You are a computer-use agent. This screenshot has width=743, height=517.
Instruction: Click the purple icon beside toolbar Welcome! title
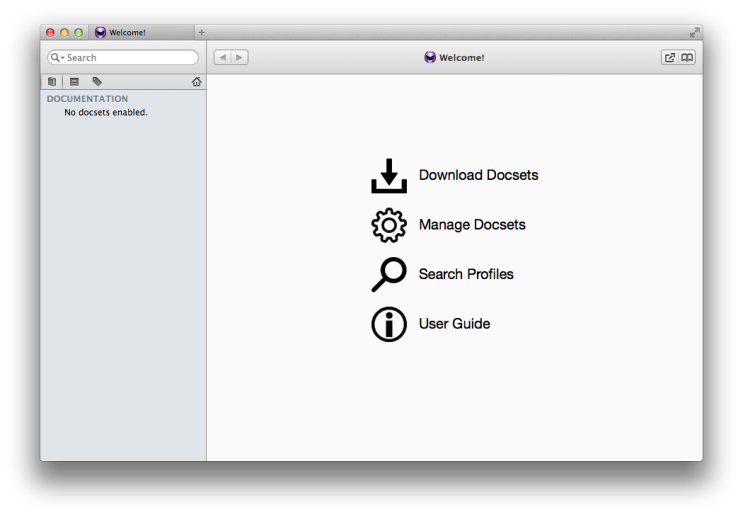tap(430, 57)
